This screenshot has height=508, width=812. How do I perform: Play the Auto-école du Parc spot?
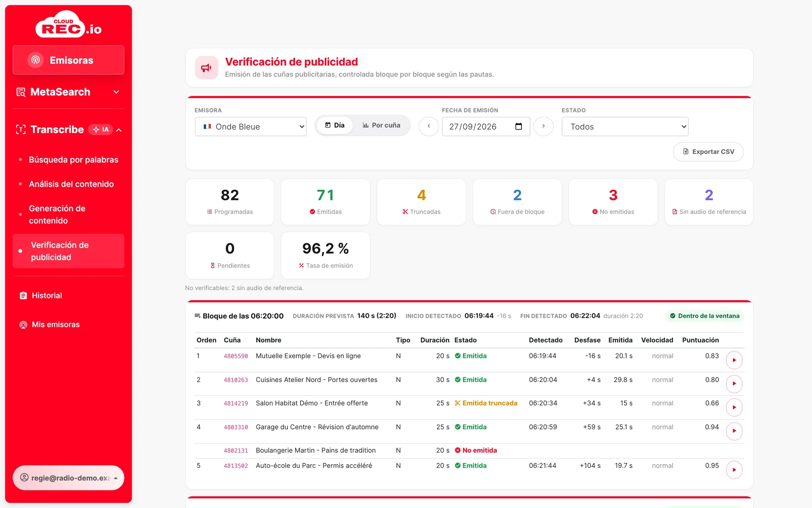734,470
